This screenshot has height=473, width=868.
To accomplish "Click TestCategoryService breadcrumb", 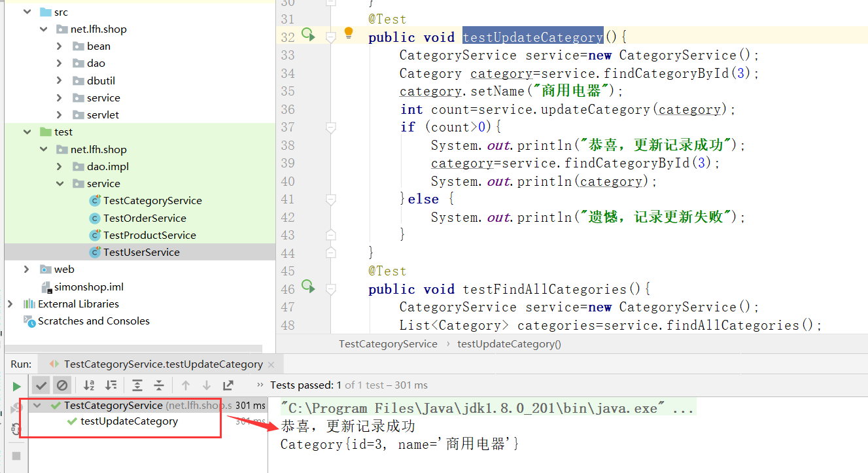I will click(388, 344).
